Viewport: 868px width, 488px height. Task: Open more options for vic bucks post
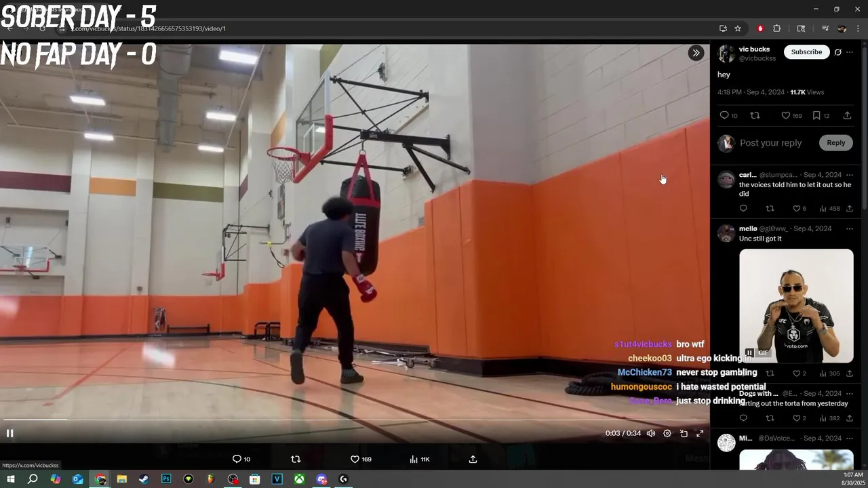tap(850, 52)
